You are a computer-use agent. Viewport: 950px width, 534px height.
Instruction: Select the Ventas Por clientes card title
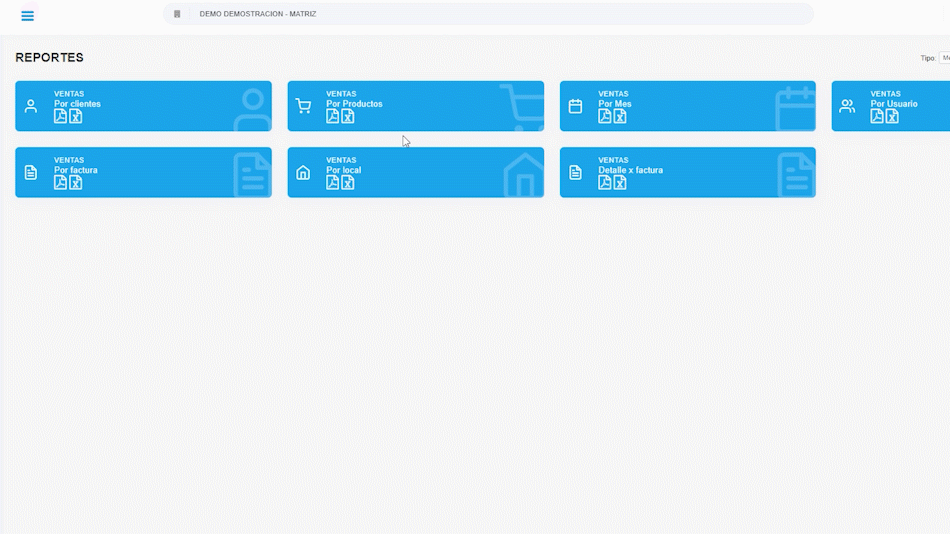click(x=77, y=104)
